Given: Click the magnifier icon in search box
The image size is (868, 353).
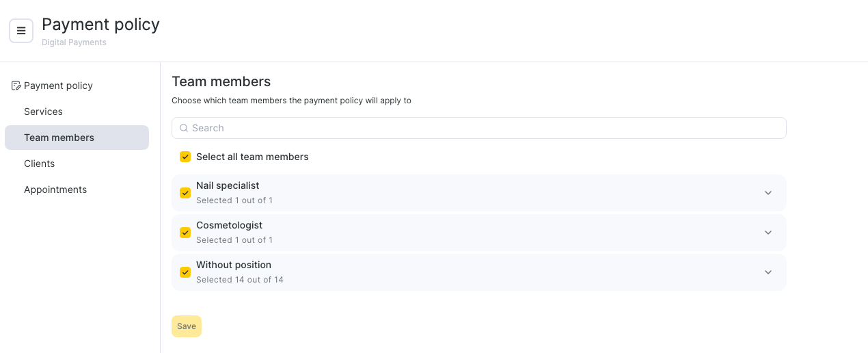Looking at the screenshot, I should click(184, 128).
